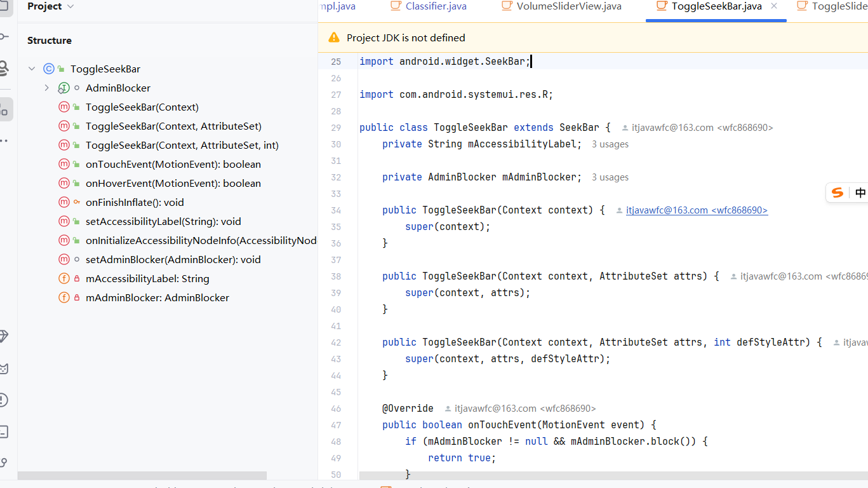Click the method icon beside onTouchEvent(MotionEvent)
The height and width of the screenshot is (488, 868).
[63, 164]
